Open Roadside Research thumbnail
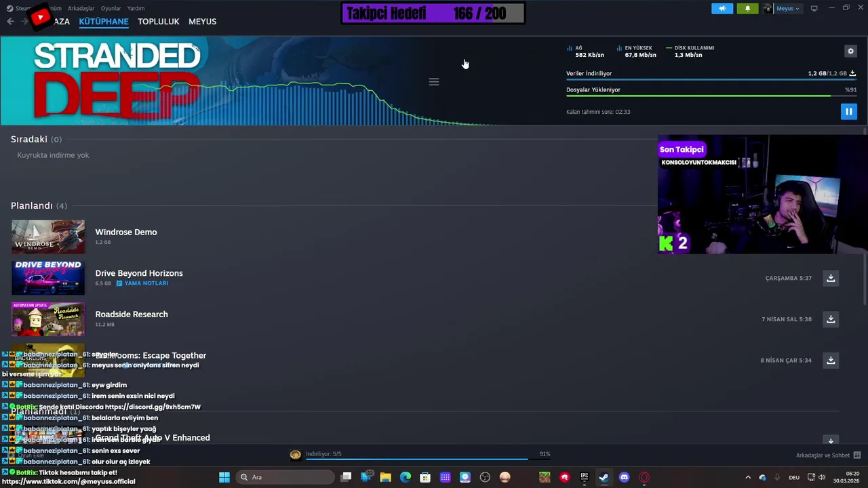The image size is (868, 488). coord(48,319)
